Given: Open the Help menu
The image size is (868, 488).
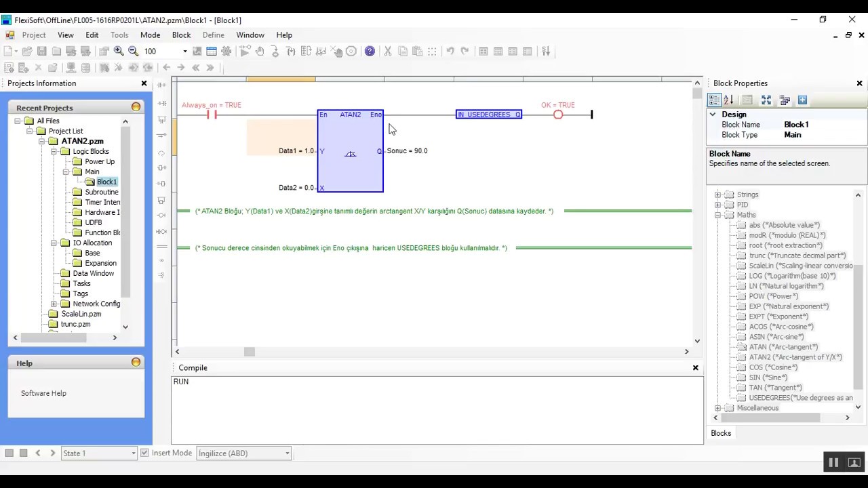Looking at the screenshot, I should point(284,35).
